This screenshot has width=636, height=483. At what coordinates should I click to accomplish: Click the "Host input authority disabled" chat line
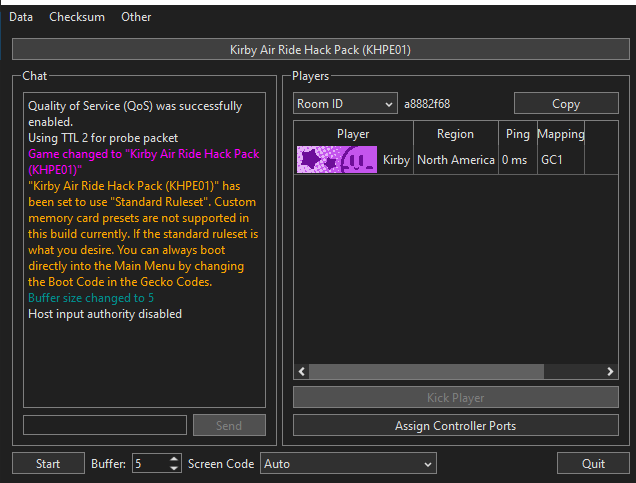105,314
